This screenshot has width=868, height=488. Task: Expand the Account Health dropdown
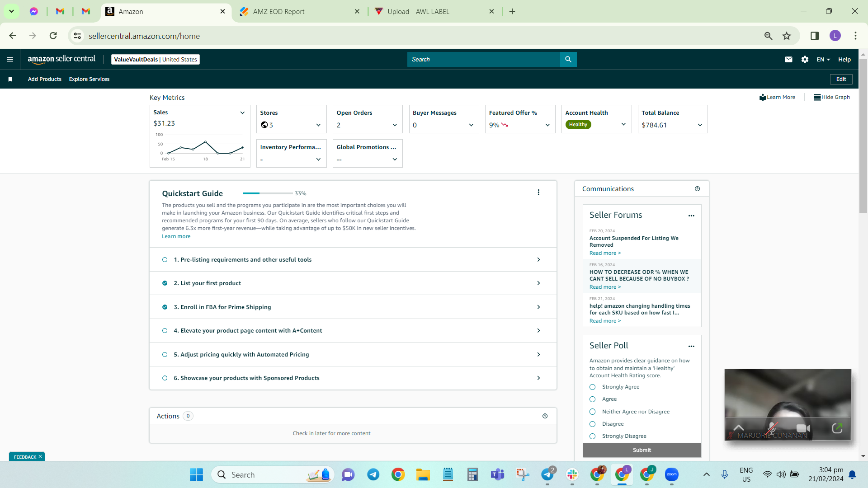623,124
